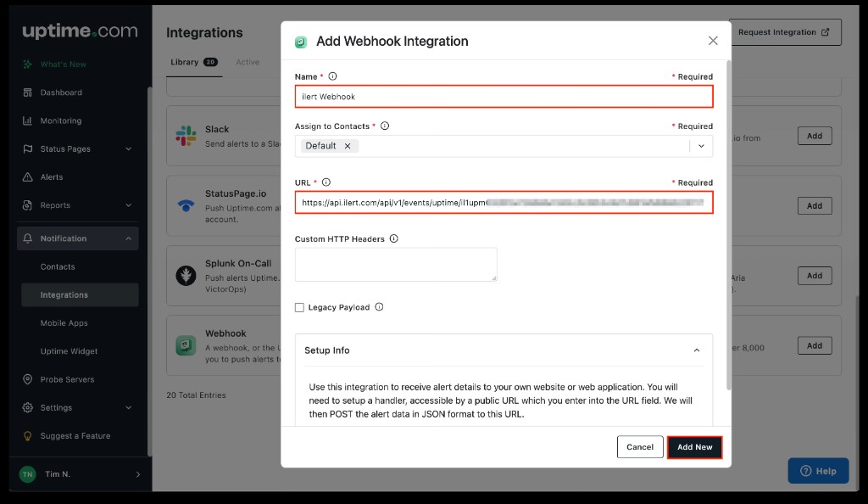Open Contacts in the sidebar
The height and width of the screenshot is (504, 868).
pyautogui.click(x=58, y=267)
